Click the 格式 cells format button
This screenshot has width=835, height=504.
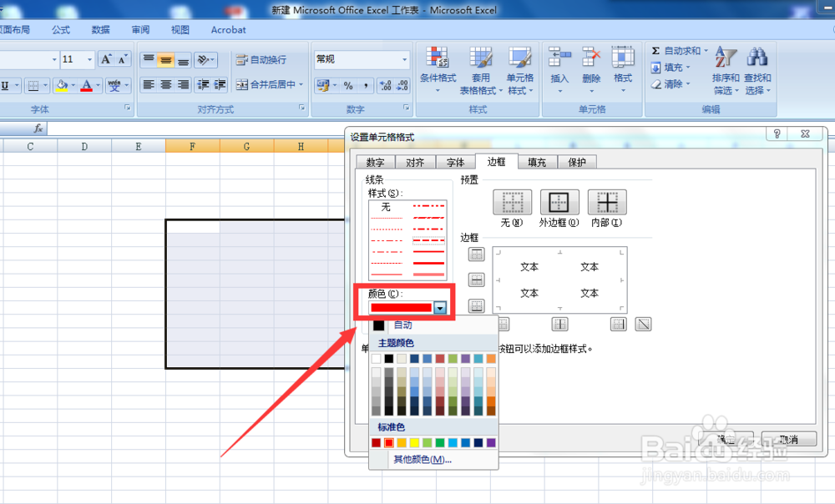pos(623,71)
